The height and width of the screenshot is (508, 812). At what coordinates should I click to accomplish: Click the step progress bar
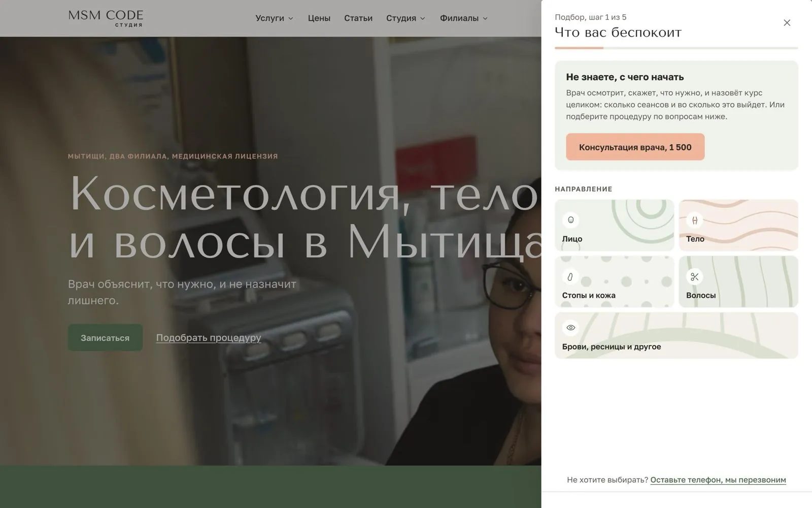tap(676, 48)
